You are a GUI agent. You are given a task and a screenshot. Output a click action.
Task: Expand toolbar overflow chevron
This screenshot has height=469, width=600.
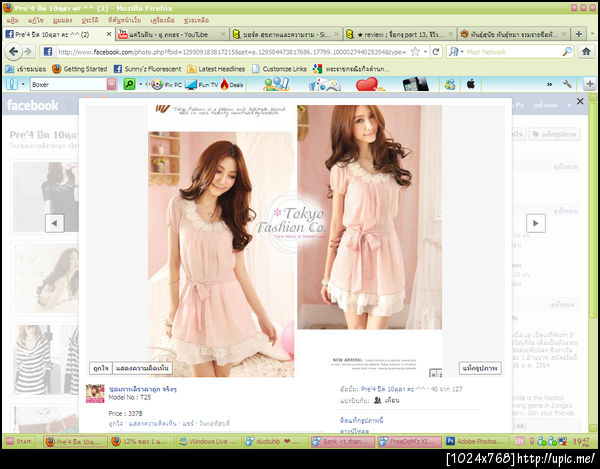(x=549, y=84)
